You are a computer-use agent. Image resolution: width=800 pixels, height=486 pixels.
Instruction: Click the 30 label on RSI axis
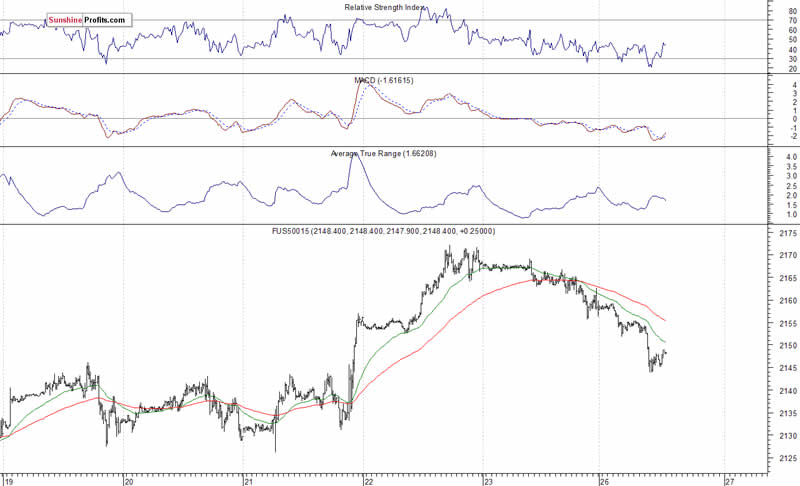coord(793,59)
